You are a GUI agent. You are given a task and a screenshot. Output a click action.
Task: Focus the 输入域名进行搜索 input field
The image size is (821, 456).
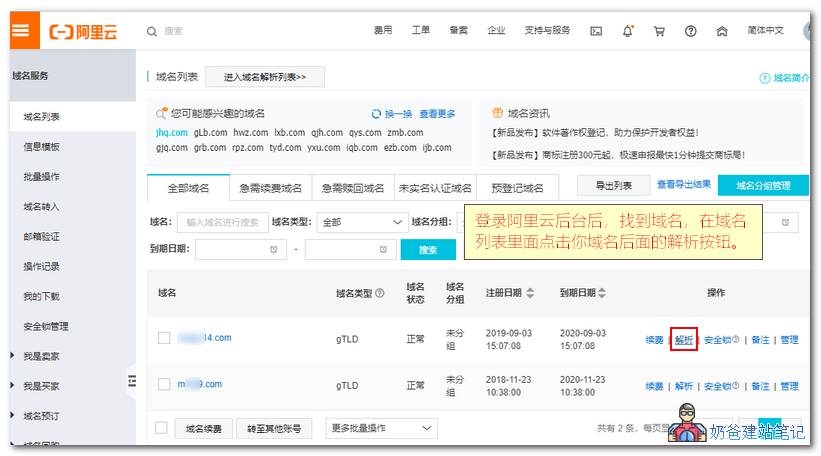(223, 223)
